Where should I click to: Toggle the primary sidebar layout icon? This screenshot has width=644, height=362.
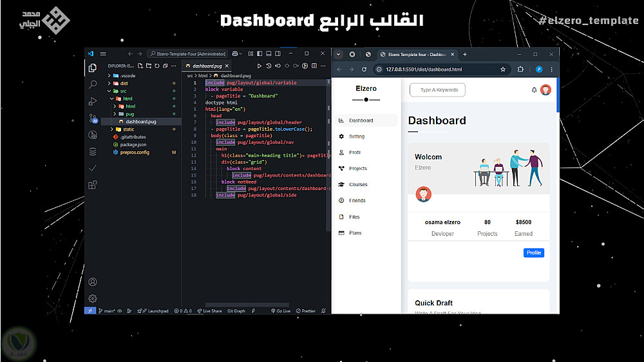260,54
